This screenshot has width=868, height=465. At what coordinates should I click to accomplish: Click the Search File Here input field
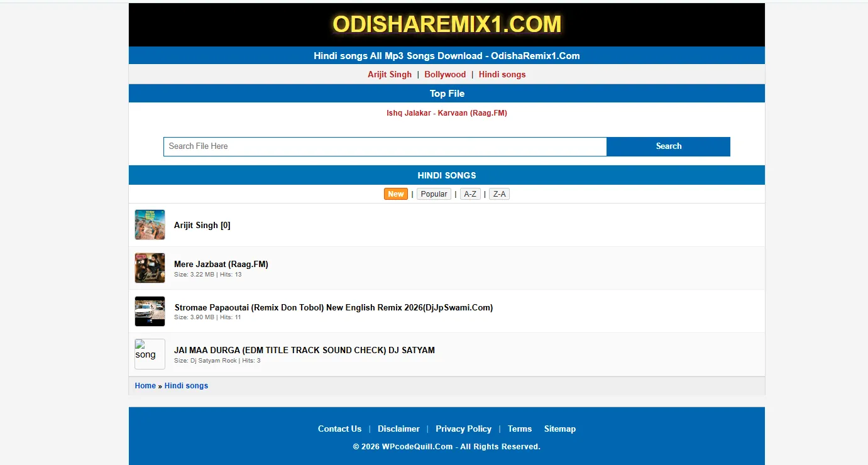click(385, 146)
